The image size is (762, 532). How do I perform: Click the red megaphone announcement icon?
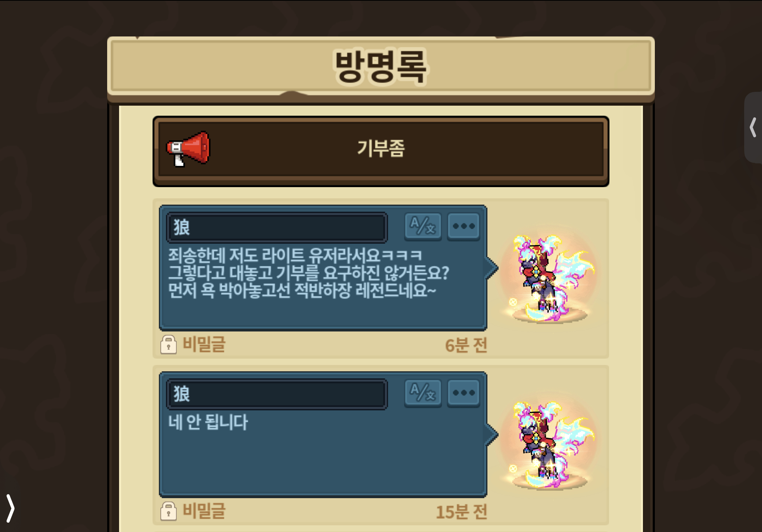[188, 149]
